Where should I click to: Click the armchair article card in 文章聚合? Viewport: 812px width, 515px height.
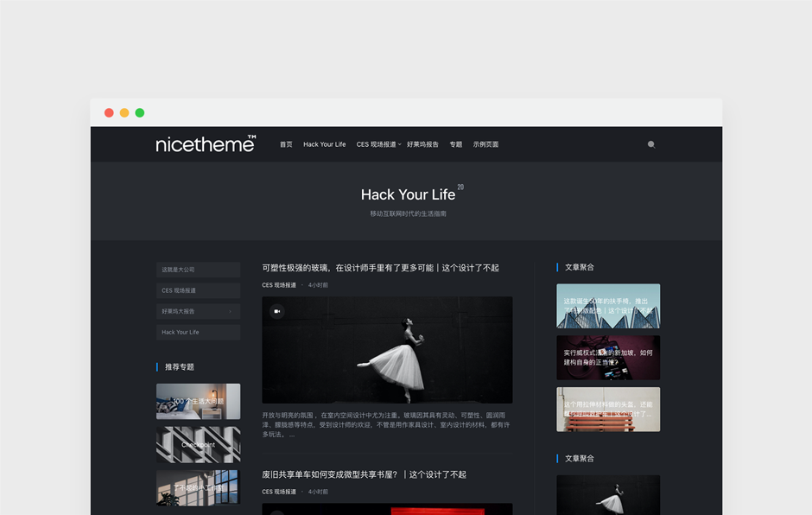pos(608,307)
